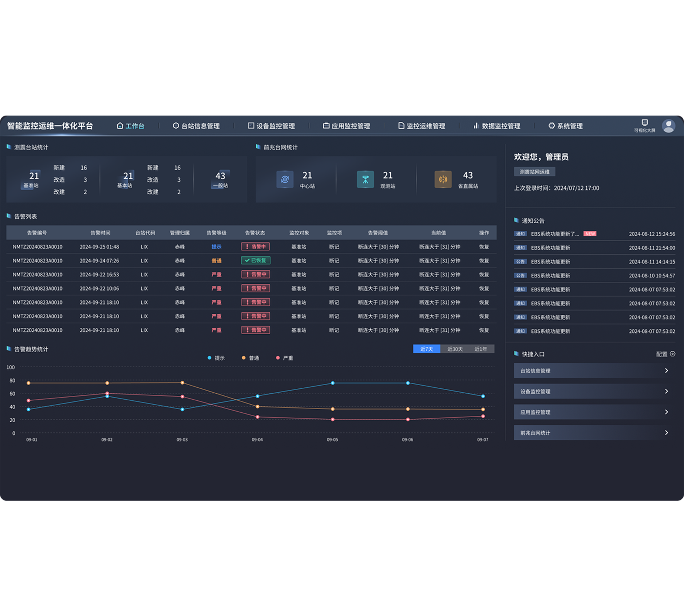This screenshot has height=616, width=684.
Task: Open the user avatar profile
Action: (x=669, y=126)
